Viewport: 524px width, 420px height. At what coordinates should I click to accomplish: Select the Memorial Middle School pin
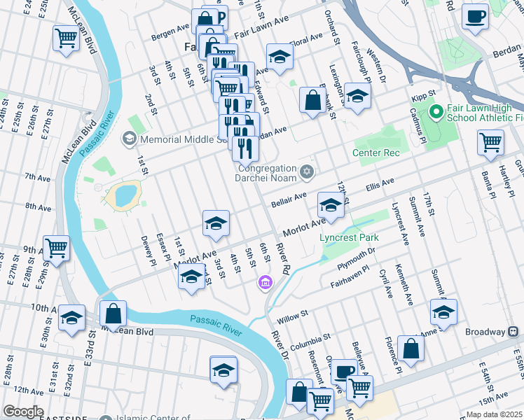(130, 139)
